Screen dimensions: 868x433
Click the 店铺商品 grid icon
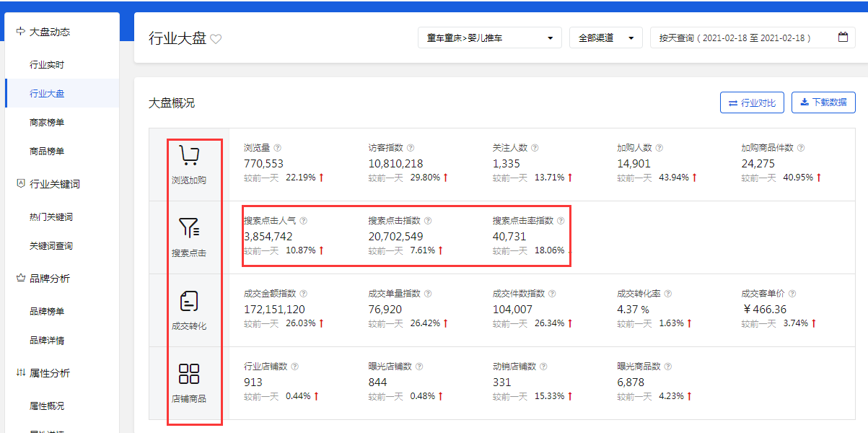[x=189, y=375]
